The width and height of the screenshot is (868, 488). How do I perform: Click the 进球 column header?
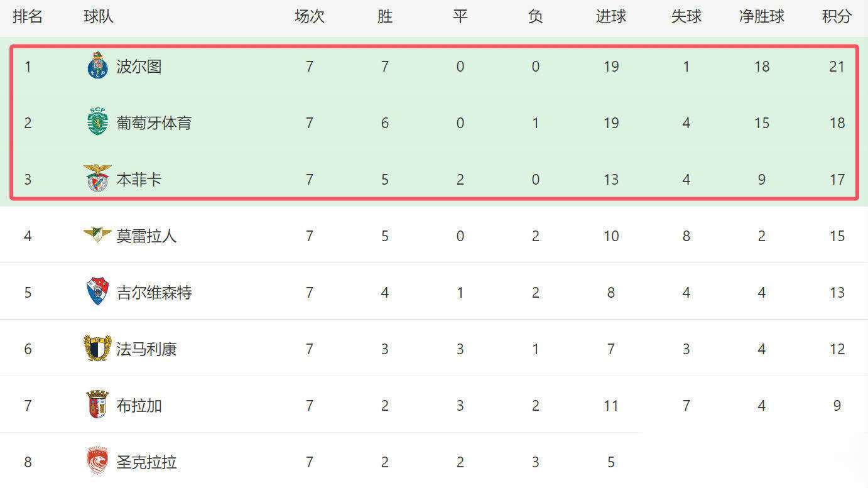click(610, 16)
